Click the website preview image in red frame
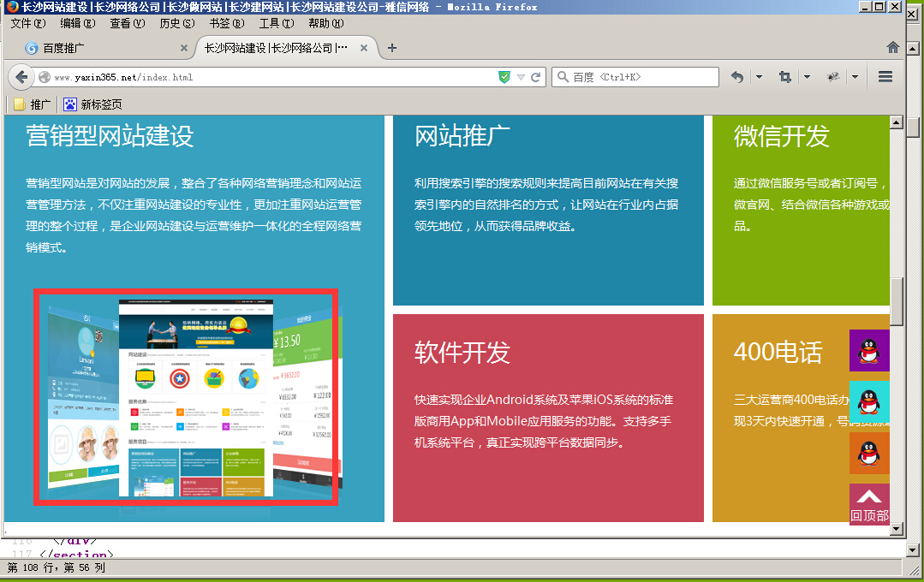The height and width of the screenshot is (582, 924). point(187,397)
